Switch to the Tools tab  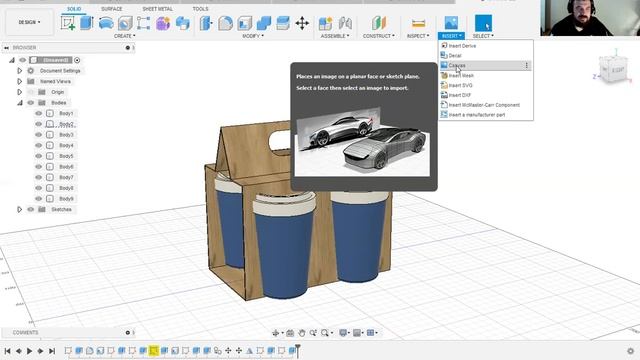(x=200, y=9)
